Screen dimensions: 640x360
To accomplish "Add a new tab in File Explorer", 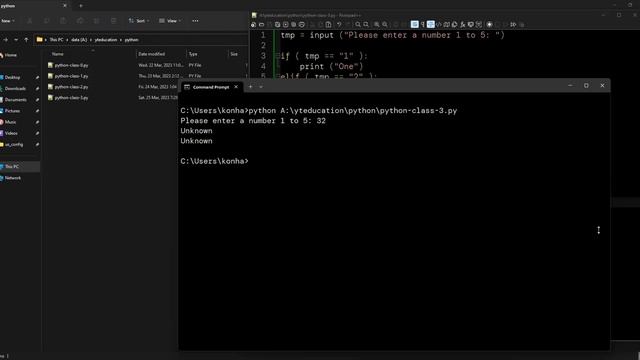I will pyautogui.click(x=81, y=6).
